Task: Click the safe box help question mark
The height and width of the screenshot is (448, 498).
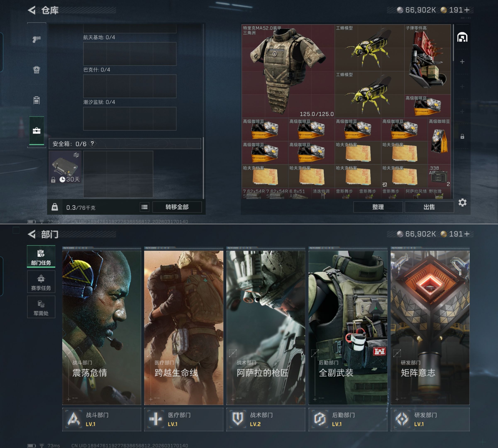Action: (x=92, y=144)
